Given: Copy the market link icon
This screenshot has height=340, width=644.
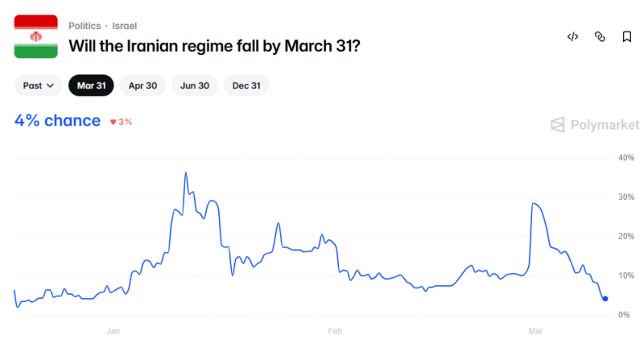Looking at the screenshot, I should coord(600,36).
